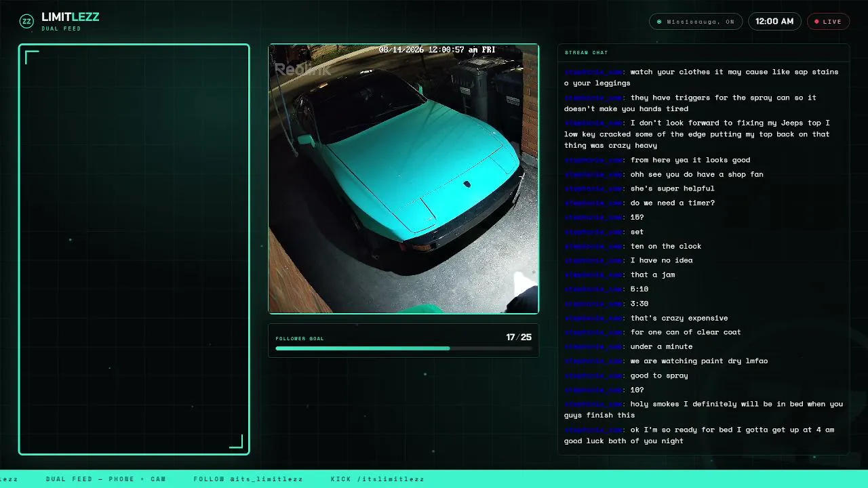Click the camera timestamp 08/14/2026 12:00:57 am FRI
This screenshot has width=868, height=488.
click(x=437, y=50)
